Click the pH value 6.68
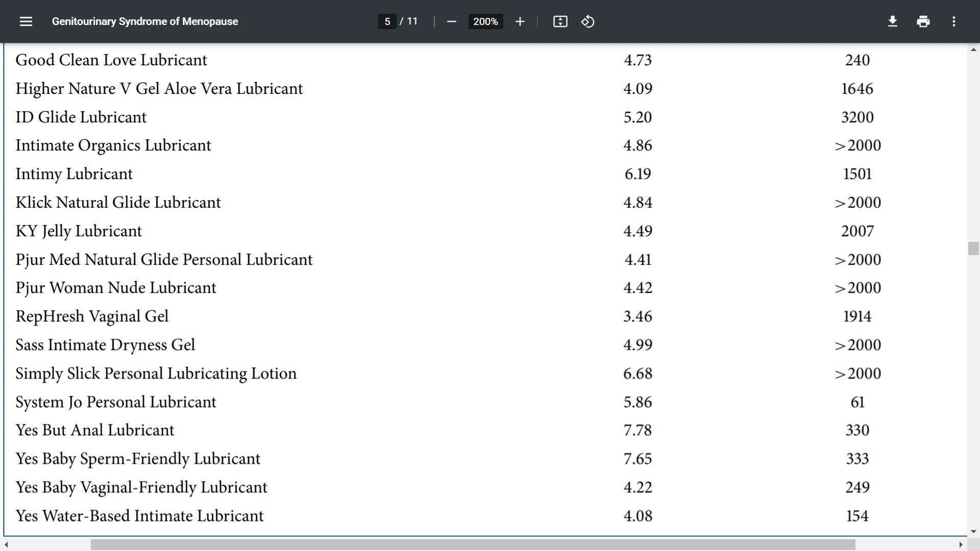Screen dimensions: 980x551 638,374
